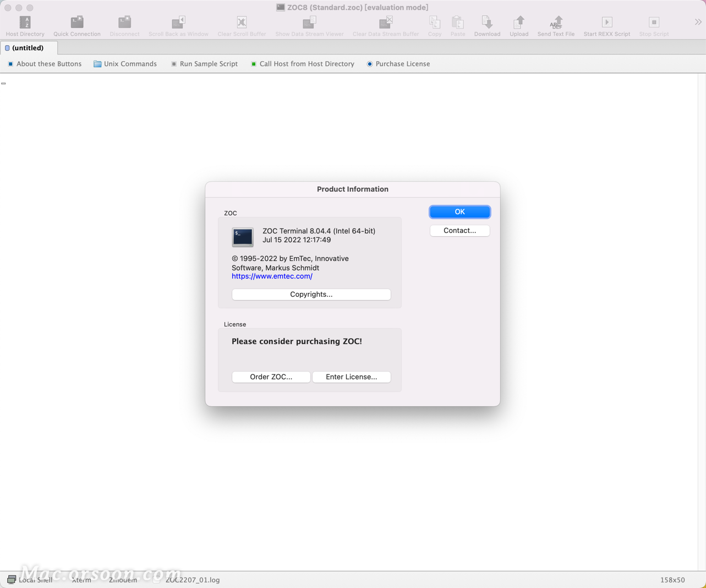Click the Zmodem status bar entry
Image resolution: width=706 pixels, height=588 pixels.
click(123, 580)
